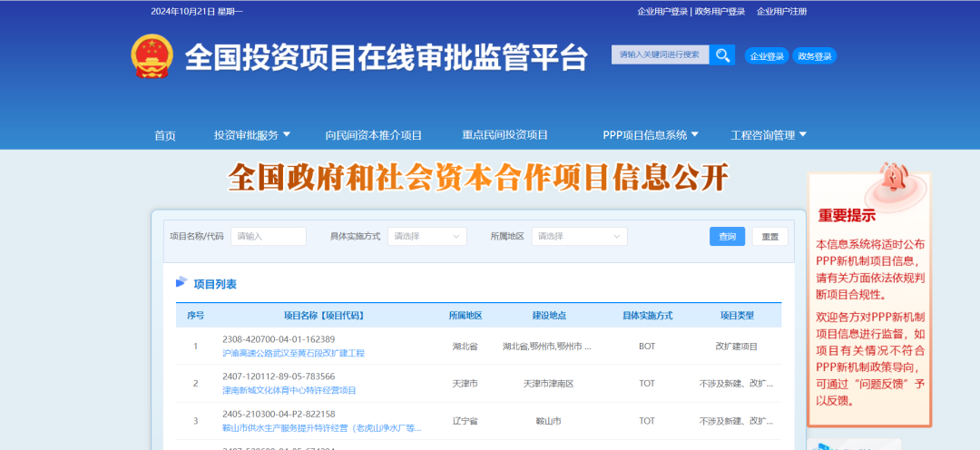Viewport: 980px width, 450px height.
Task: Click the 全国投资项目在线审批监管平台 site title
Action: point(387,58)
